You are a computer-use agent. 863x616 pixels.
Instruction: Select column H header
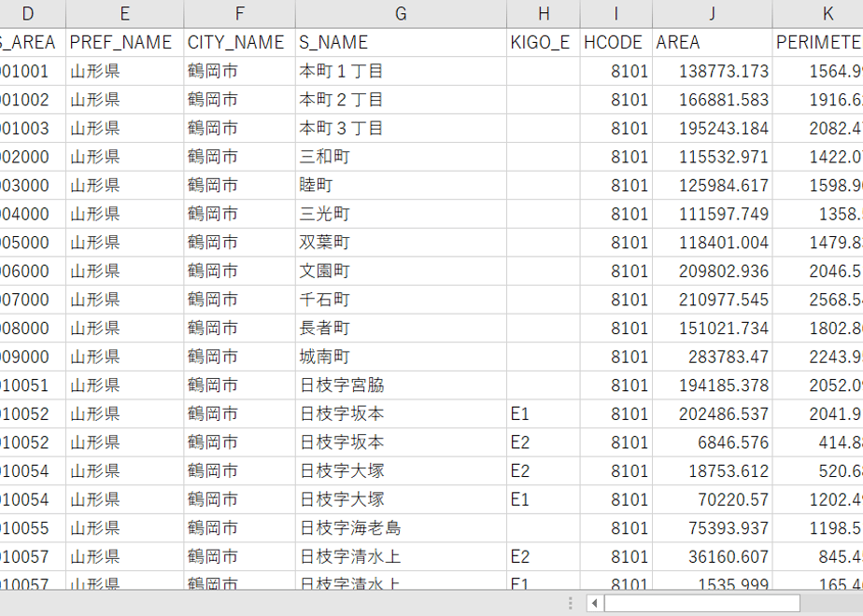[544, 14]
